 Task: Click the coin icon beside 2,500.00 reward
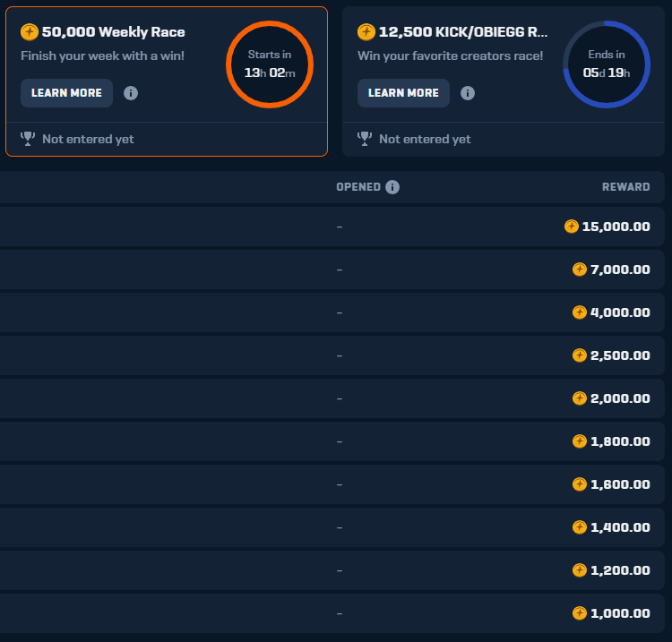(580, 355)
